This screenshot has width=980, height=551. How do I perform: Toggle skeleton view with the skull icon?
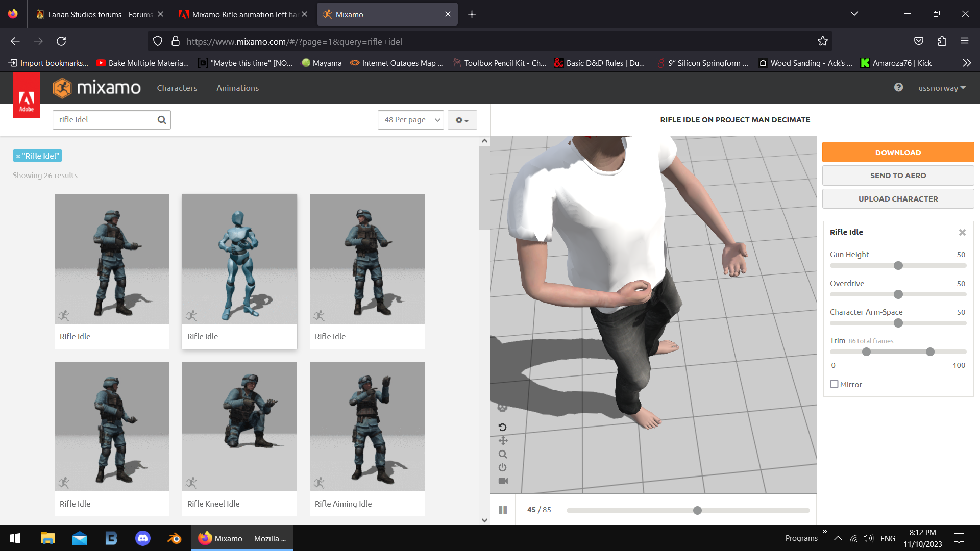503,408
